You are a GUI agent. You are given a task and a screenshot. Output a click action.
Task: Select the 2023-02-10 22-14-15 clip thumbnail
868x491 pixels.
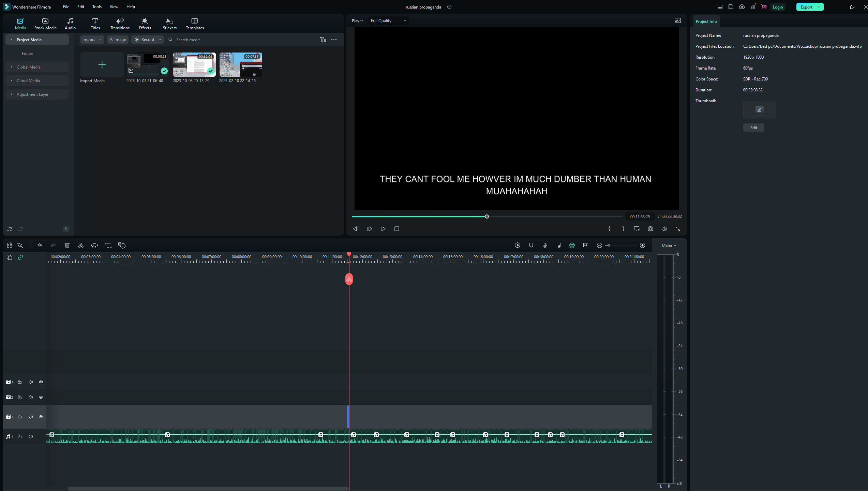pos(241,64)
